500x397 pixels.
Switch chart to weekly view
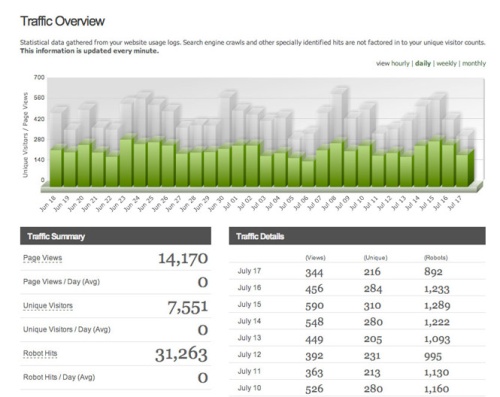point(446,63)
